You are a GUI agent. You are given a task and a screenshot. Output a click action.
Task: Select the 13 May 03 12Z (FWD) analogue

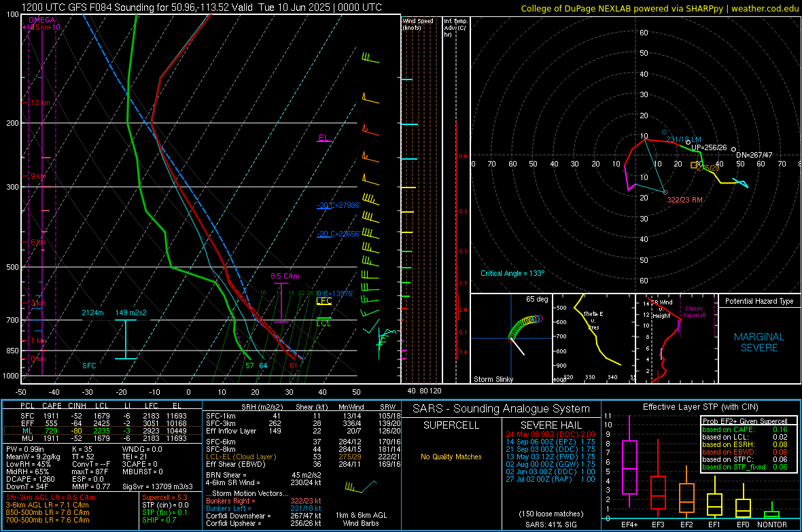[551, 457]
